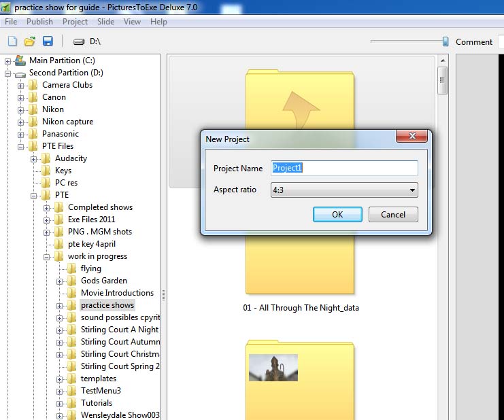504x420 pixels.
Task: Click the Open project folder icon
Action: tap(30, 41)
